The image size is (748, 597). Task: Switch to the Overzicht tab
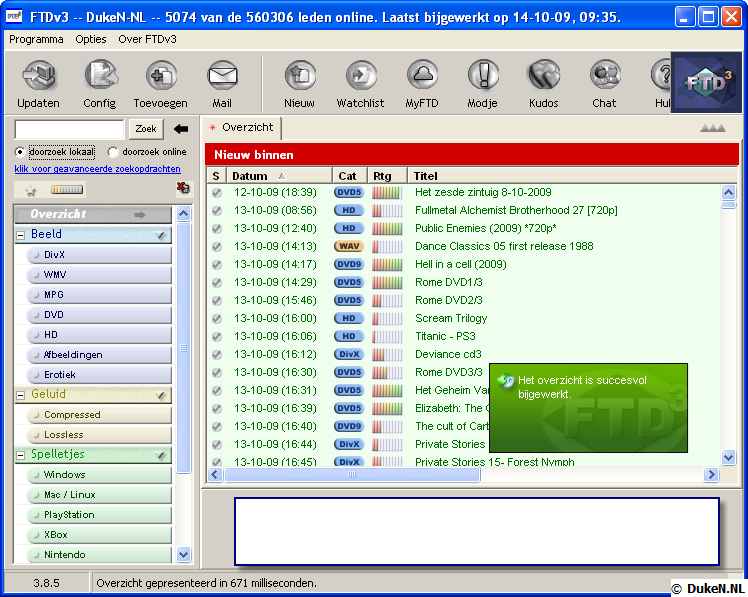coord(242,127)
